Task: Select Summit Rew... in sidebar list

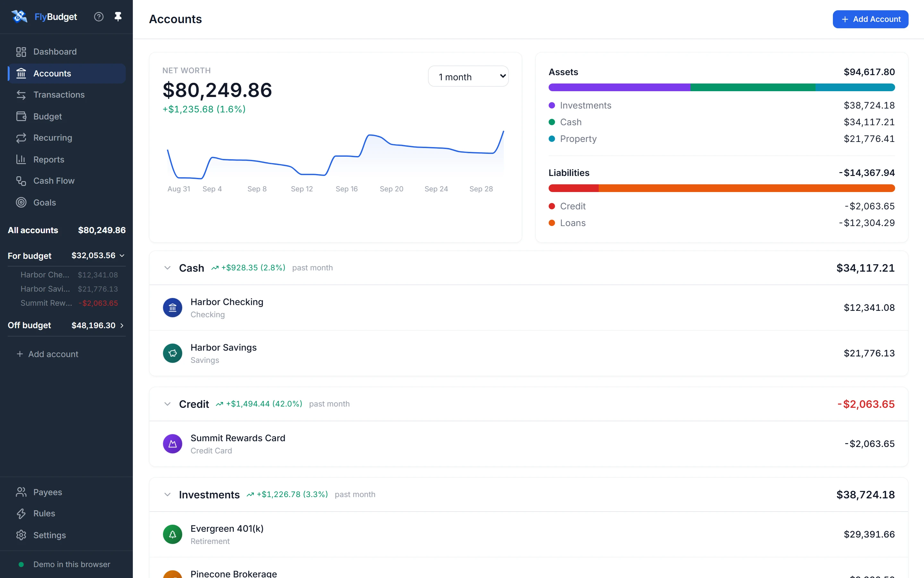Action: (69, 303)
